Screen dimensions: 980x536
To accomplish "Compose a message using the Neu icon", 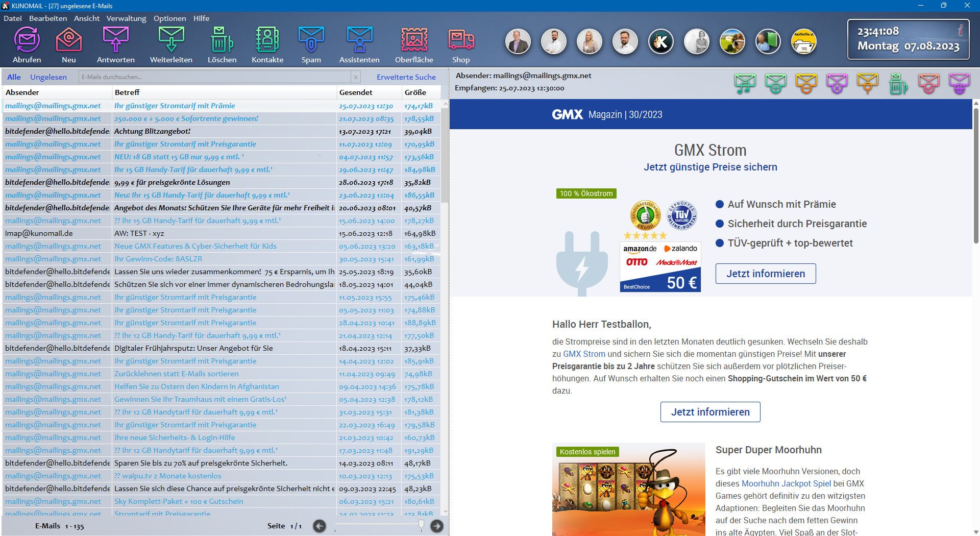I will [x=69, y=40].
